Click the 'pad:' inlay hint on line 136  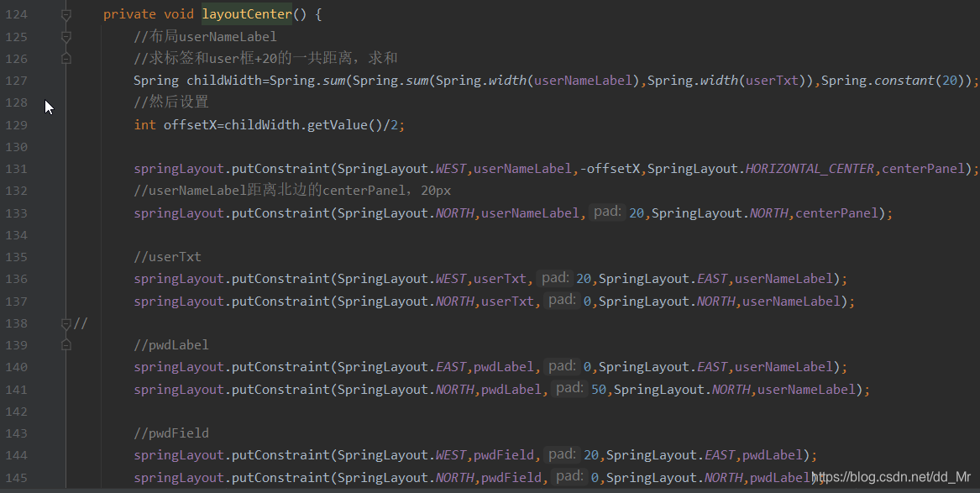[x=554, y=277]
